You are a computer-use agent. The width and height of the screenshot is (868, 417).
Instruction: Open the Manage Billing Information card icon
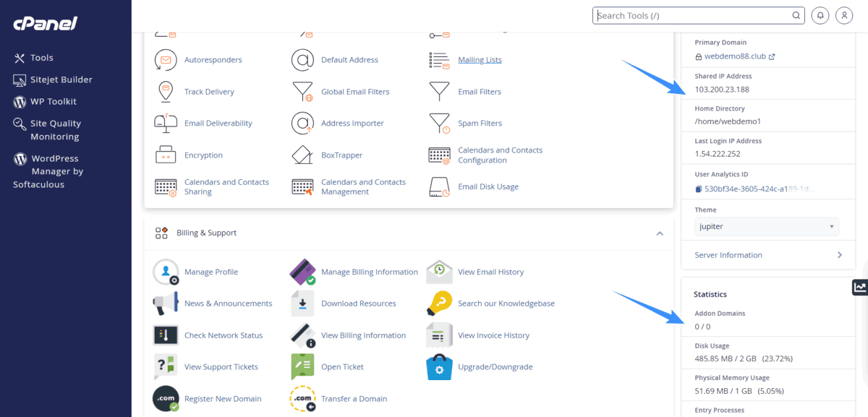tap(302, 272)
